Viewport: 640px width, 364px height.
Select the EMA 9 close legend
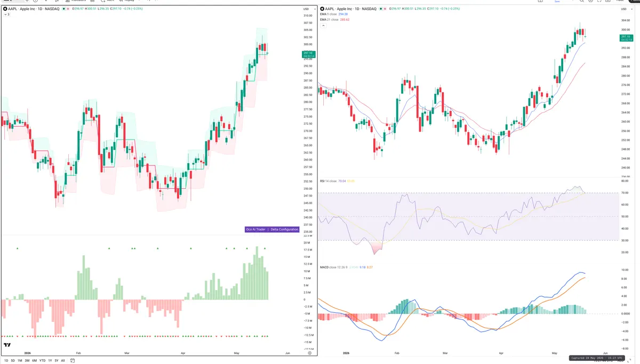[x=329, y=14]
